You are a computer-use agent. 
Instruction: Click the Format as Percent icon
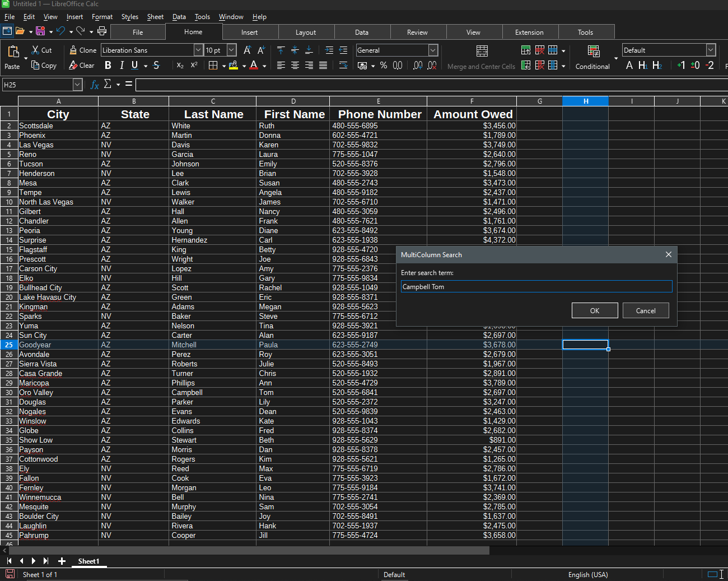(x=384, y=66)
